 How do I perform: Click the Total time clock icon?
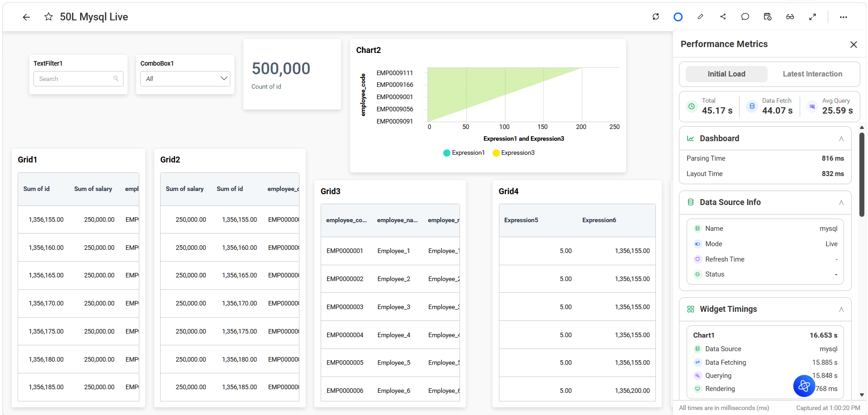click(x=692, y=106)
